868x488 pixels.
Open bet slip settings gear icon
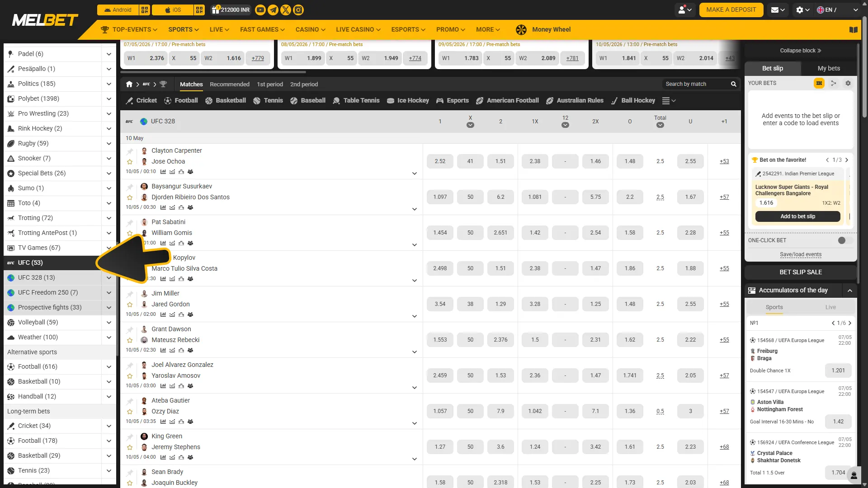coord(848,83)
